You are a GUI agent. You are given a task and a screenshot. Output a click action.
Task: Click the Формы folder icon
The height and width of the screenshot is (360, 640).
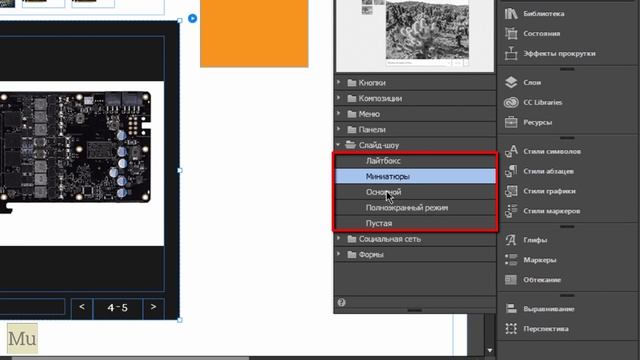pos(352,254)
